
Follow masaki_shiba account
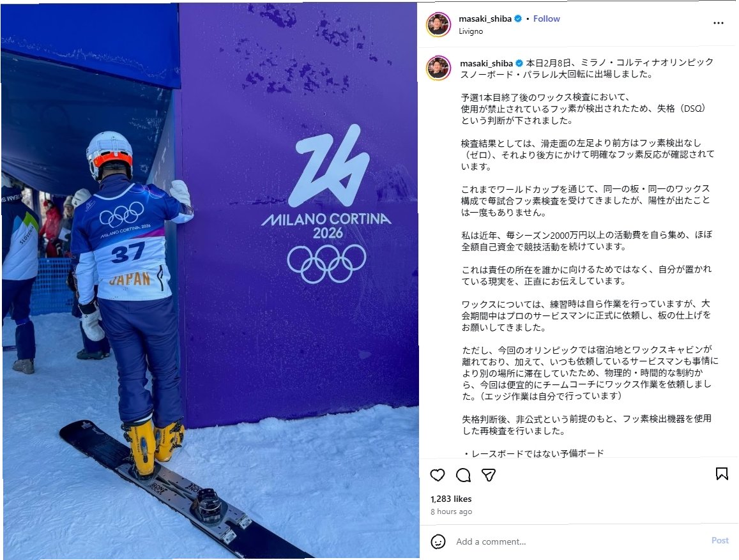[546, 19]
